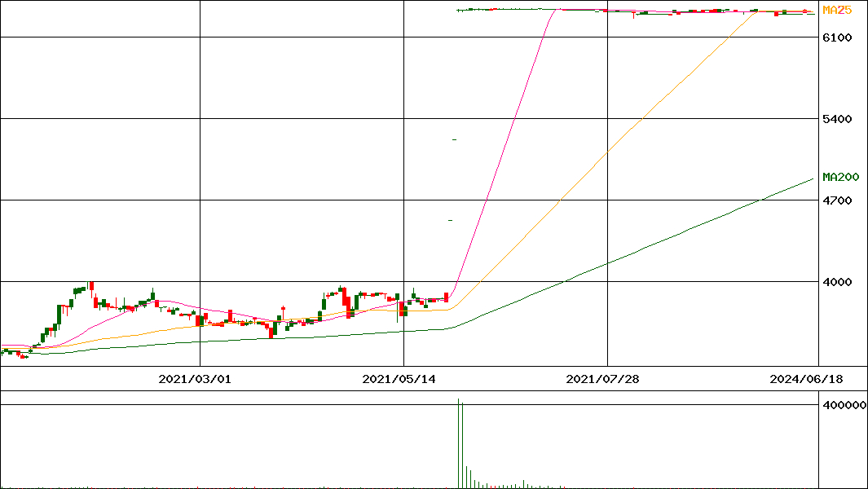Click the MA200 legend label

(x=840, y=177)
